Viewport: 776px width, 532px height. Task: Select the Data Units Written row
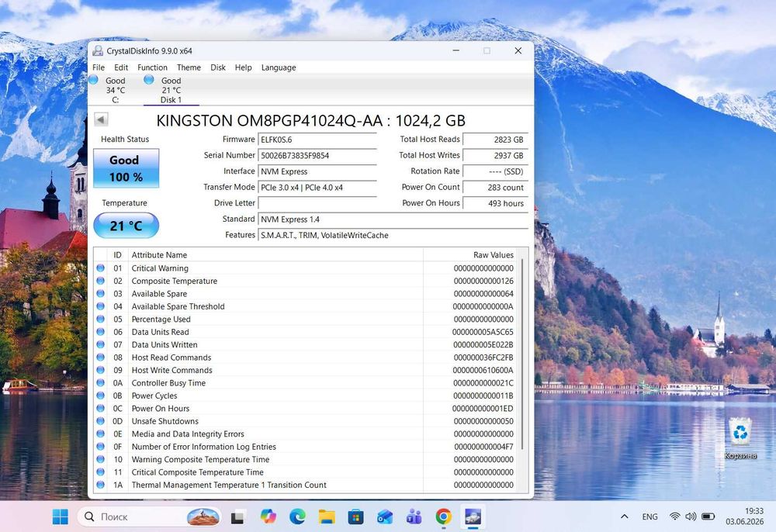point(305,344)
